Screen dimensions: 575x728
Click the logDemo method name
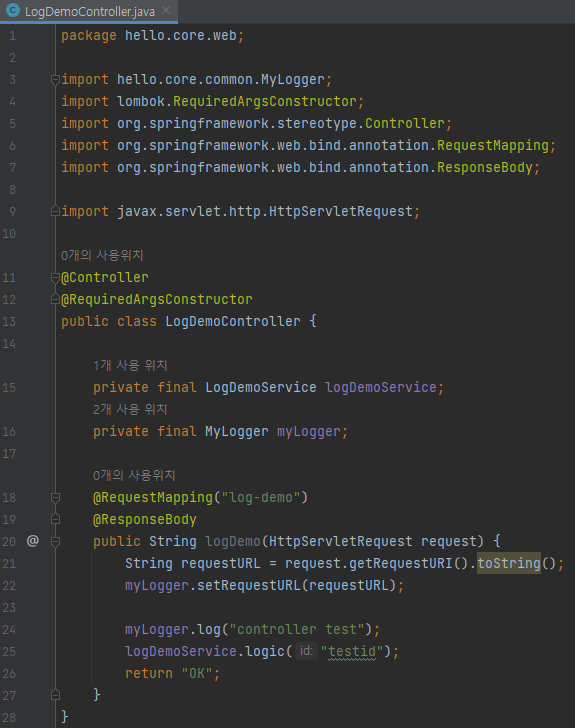click(233, 541)
